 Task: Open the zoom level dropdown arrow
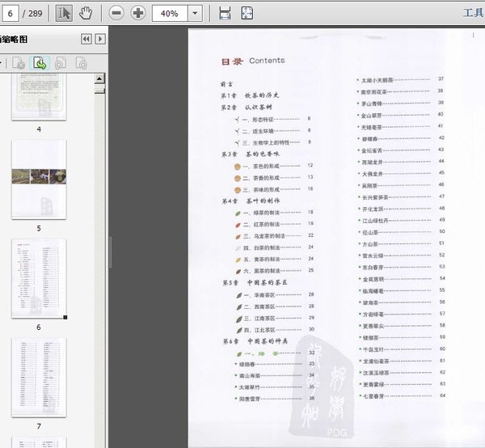click(x=195, y=13)
